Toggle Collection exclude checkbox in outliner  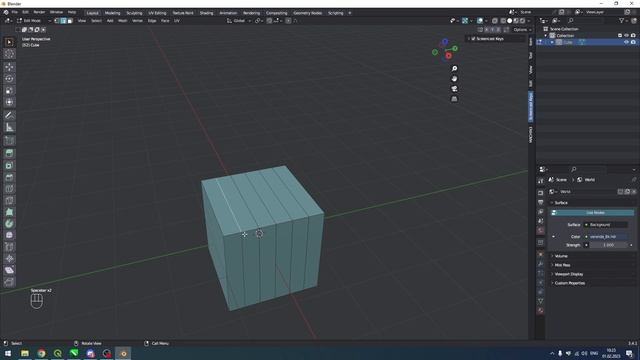(620, 36)
